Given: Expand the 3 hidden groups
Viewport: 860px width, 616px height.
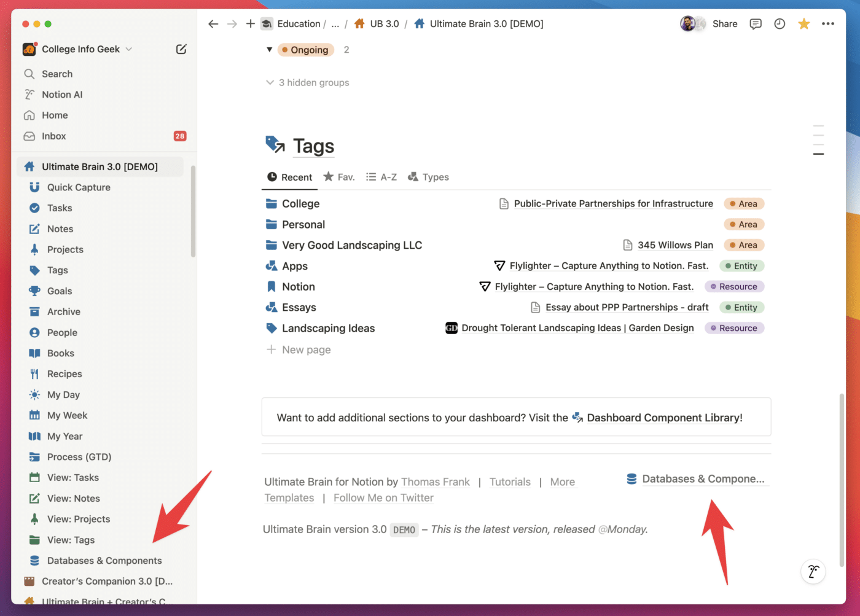Looking at the screenshot, I should [308, 82].
